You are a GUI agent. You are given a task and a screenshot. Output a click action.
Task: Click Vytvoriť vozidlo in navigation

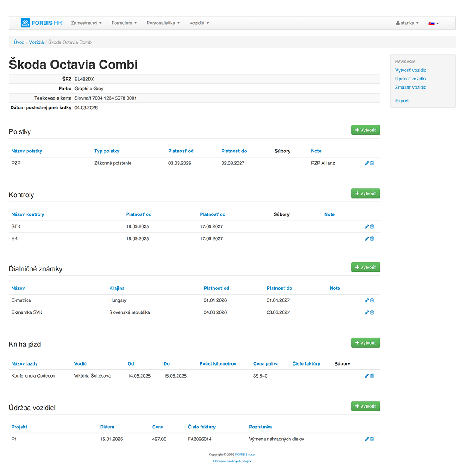[411, 71]
